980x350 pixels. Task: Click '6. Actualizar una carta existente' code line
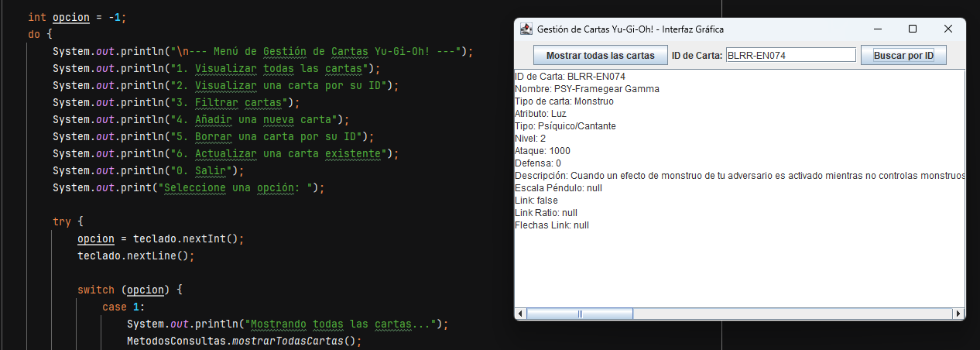coord(225,153)
